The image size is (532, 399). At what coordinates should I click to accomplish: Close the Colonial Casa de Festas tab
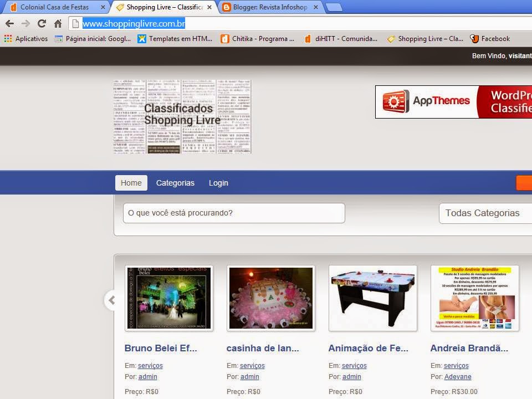pos(103,7)
